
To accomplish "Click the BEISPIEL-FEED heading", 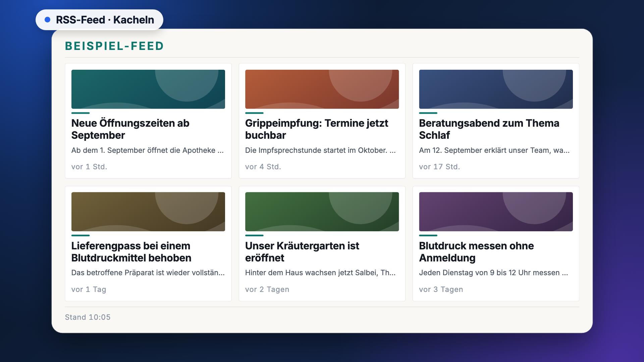I will [114, 46].
